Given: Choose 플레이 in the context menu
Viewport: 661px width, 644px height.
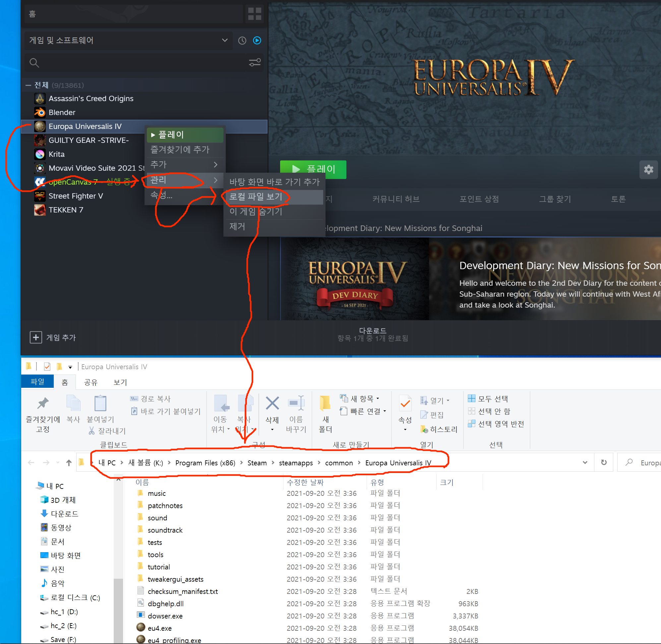Looking at the screenshot, I should click(185, 135).
